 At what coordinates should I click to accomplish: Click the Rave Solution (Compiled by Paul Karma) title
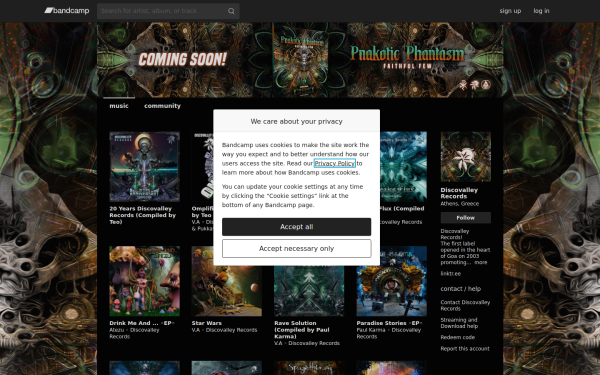[x=302, y=330]
